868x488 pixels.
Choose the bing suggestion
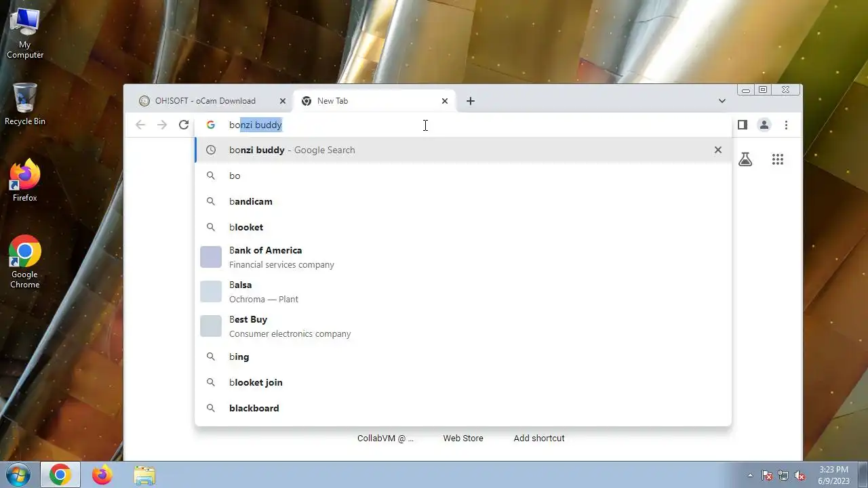pos(463,357)
